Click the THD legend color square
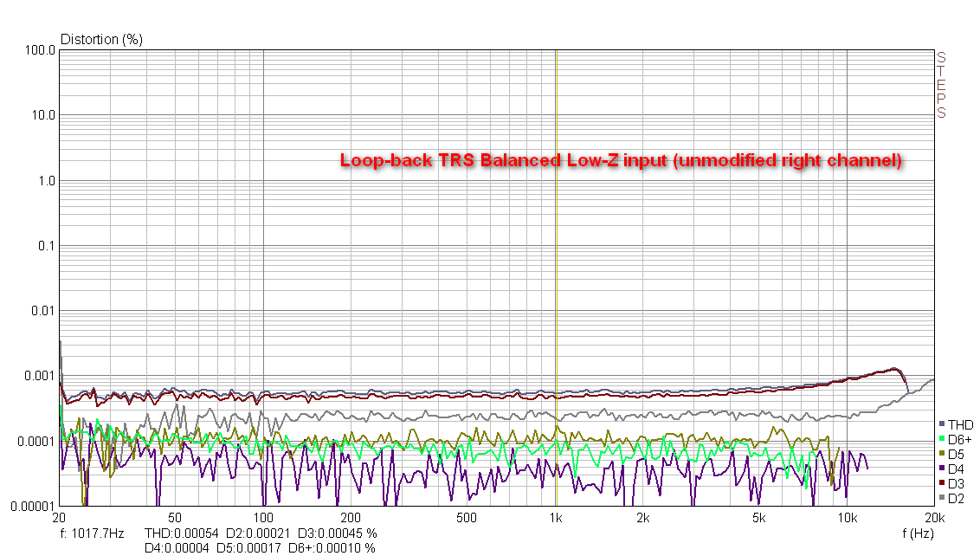The width and height of the screenshot is (980, 556). click(942, 424)
